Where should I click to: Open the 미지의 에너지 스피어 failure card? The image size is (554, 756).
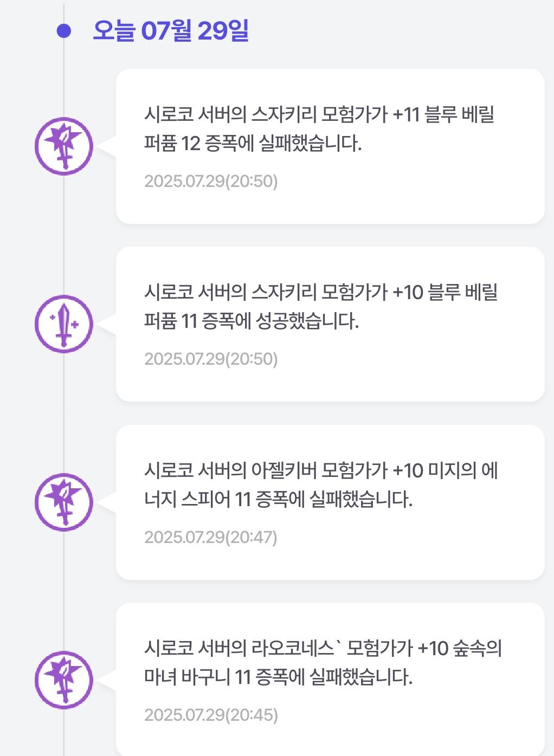pos(330,502)
